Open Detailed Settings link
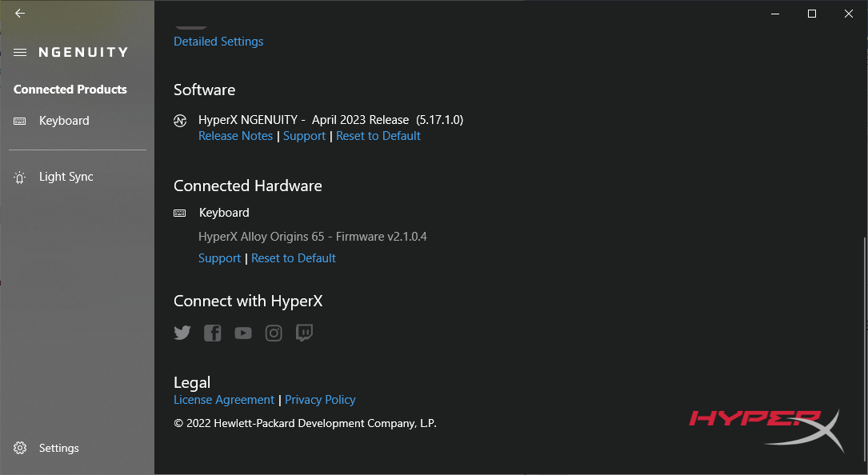Viewport: 868px width, 475px height. click(218, 42)
